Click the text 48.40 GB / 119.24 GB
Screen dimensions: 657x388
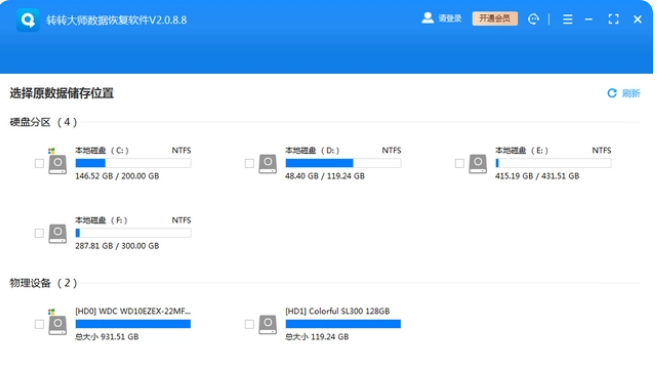(325, 176)
